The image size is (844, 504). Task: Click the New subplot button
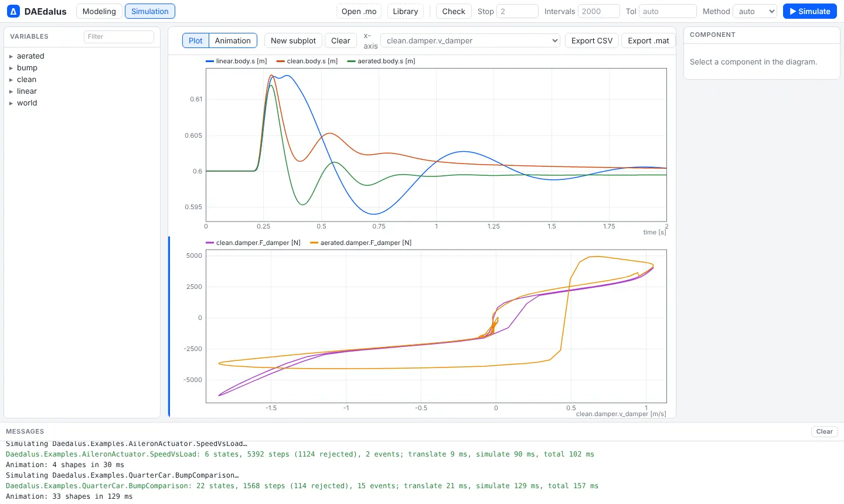(293, 40)
